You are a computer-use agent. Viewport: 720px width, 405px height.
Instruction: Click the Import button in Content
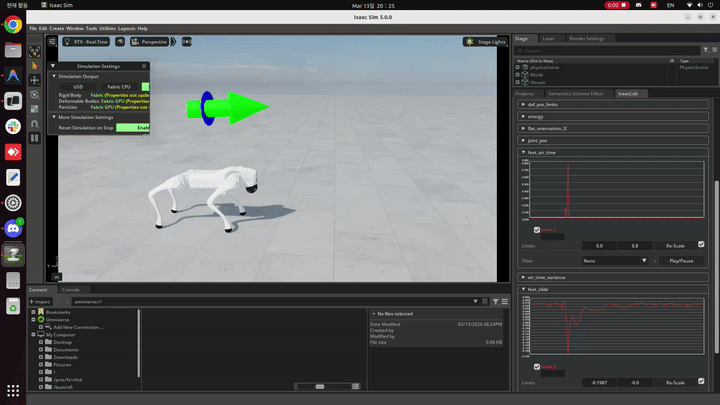tap(40, 302)
